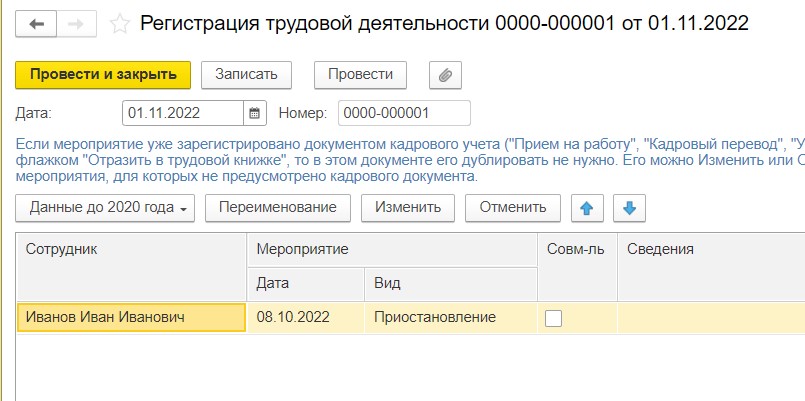Click the Записать button
The image size is (805, 401).
(x=245, y=74)
